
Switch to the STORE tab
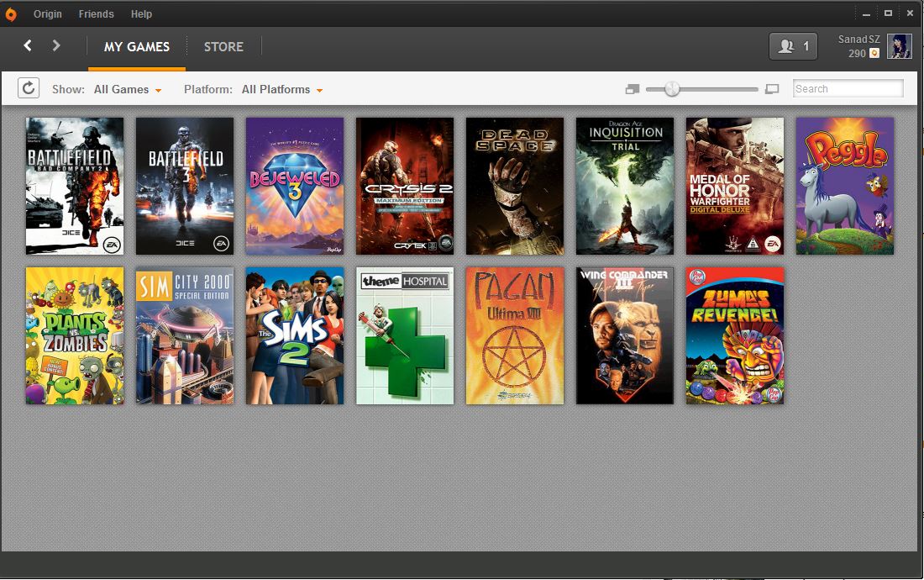coord(223,46)
